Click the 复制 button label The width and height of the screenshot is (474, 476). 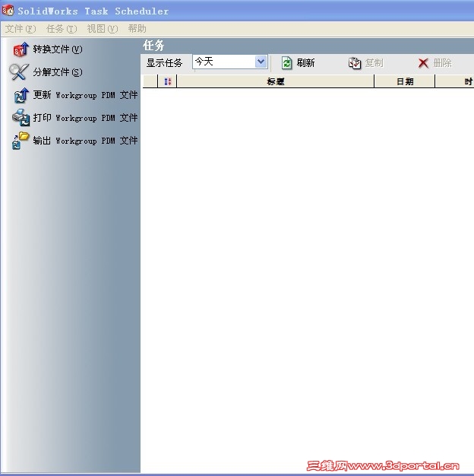pos(374,63)
